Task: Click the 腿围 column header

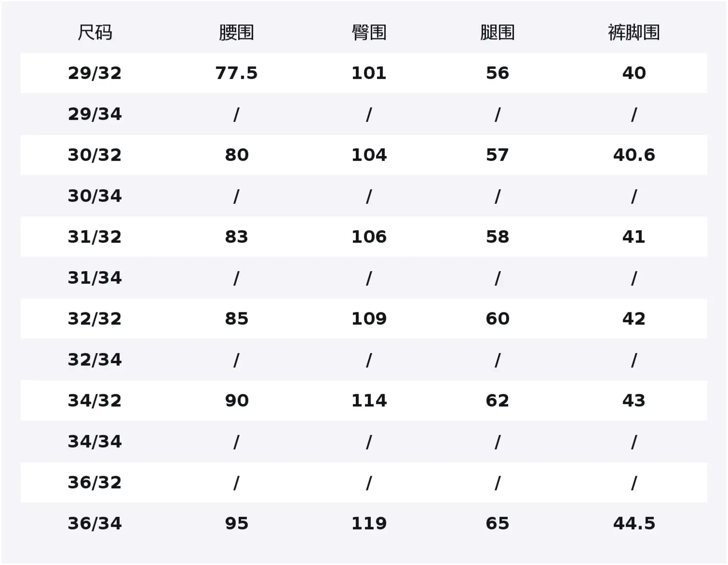Action: tap(497, 32)
